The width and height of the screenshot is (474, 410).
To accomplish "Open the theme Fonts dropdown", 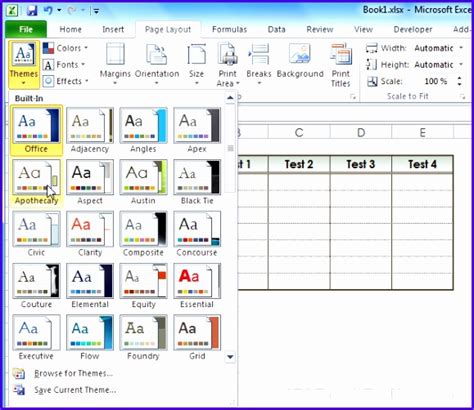I will point(64,65).
